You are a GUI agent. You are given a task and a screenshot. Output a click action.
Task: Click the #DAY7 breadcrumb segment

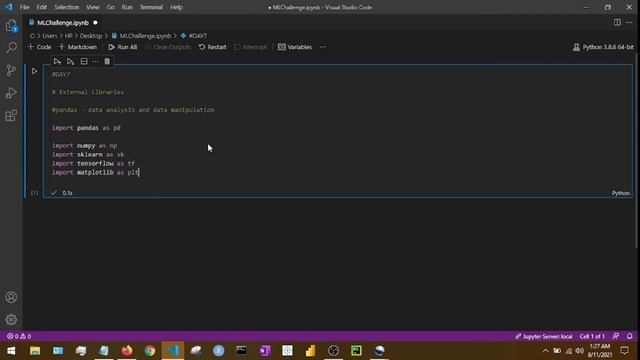tap(194, 36)
